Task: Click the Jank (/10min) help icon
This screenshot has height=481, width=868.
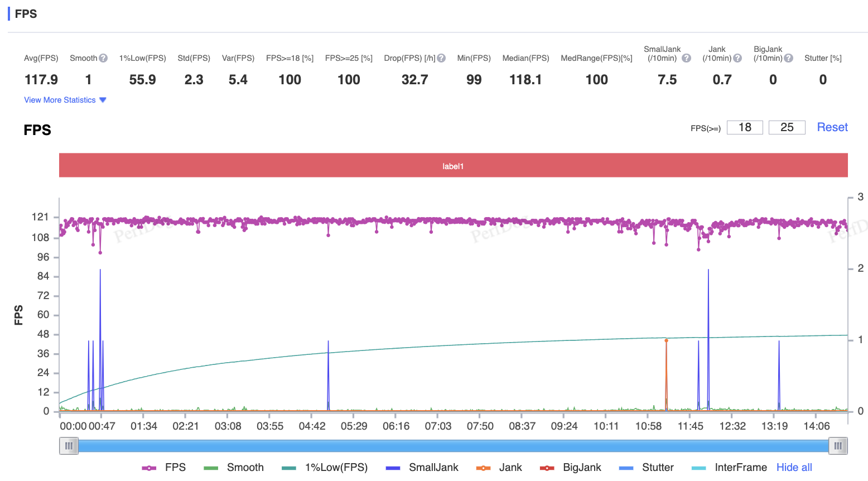Action: pyautogui.click(x=737, y=58)
